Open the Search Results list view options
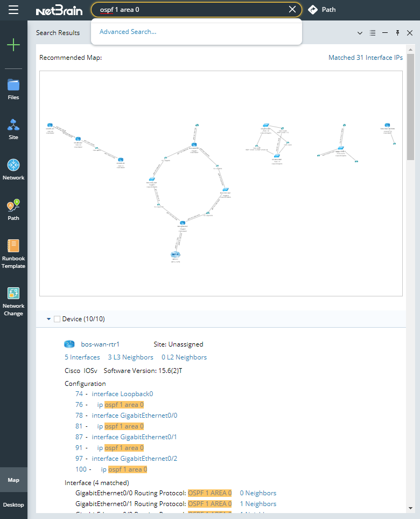Image resolution: width=420 pixels, height=519 pixels. (373, 33)
